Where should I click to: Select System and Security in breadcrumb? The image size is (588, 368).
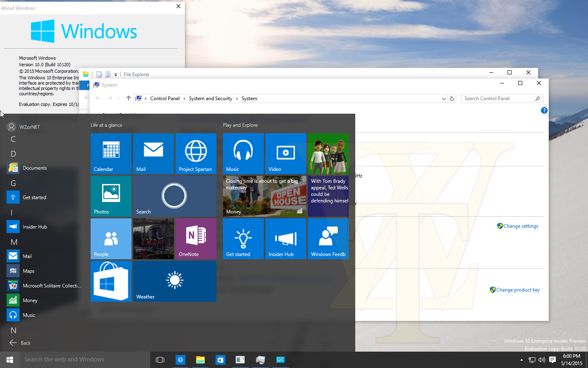pos(210,99)
